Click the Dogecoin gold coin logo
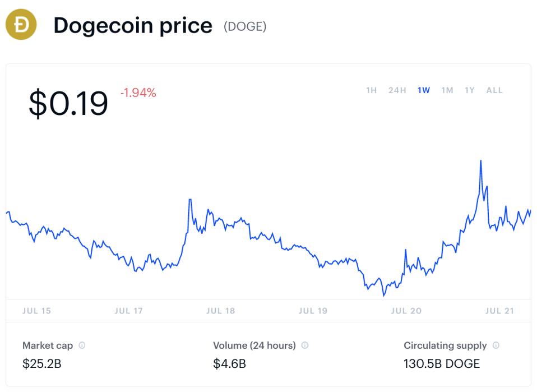This screenshot has height=392, width=537. point(21,25)
